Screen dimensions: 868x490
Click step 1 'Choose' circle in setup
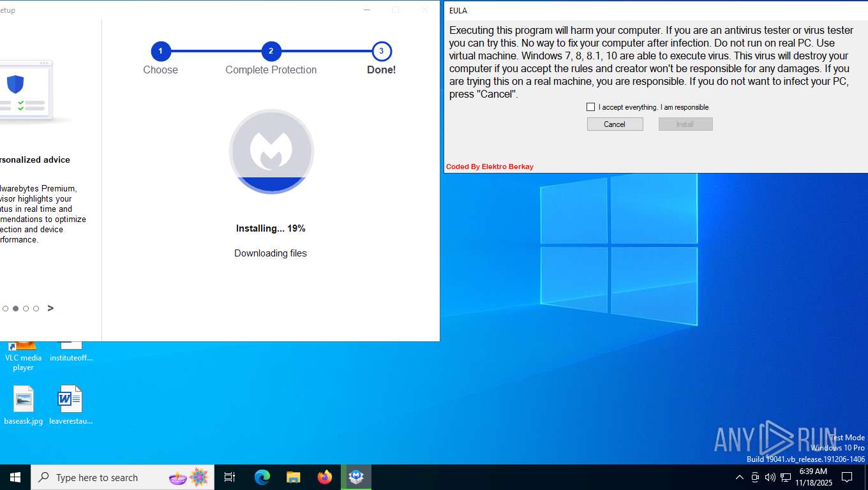point(160,51)
